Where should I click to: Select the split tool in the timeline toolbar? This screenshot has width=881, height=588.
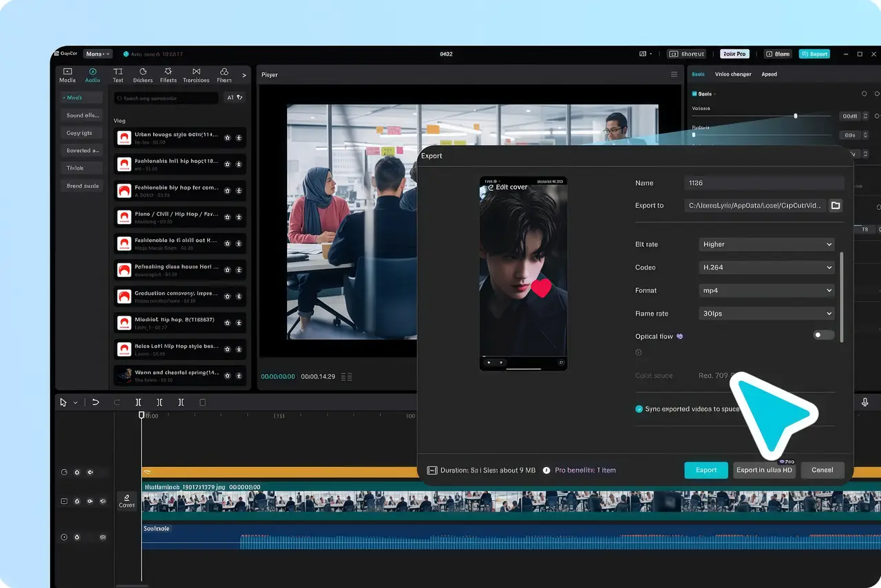(138, 402)
